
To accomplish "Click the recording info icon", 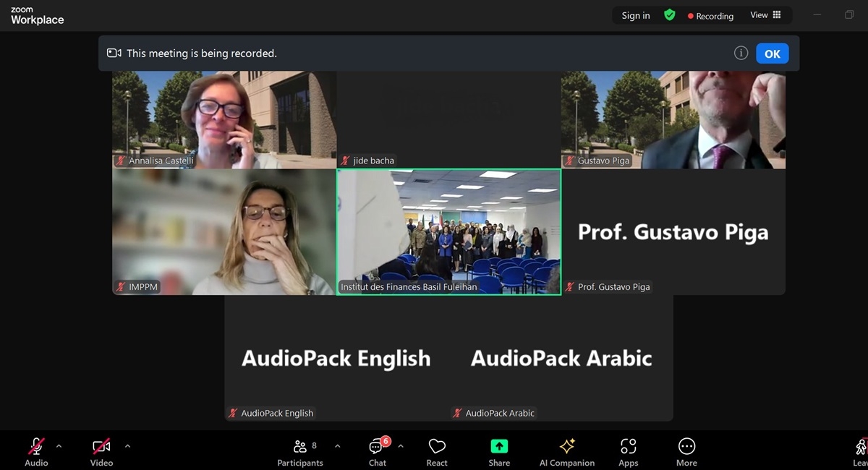I will [x=741, y=54].
